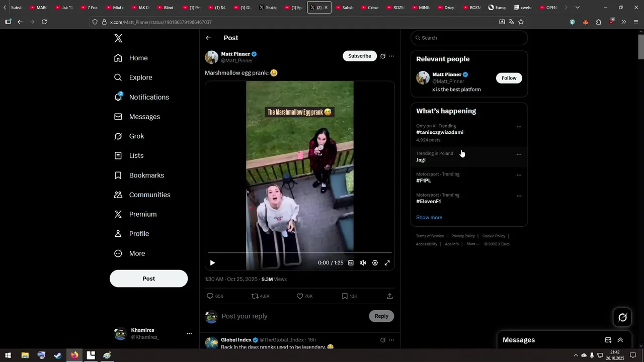Reload the browser page

(x=44, y=22)
